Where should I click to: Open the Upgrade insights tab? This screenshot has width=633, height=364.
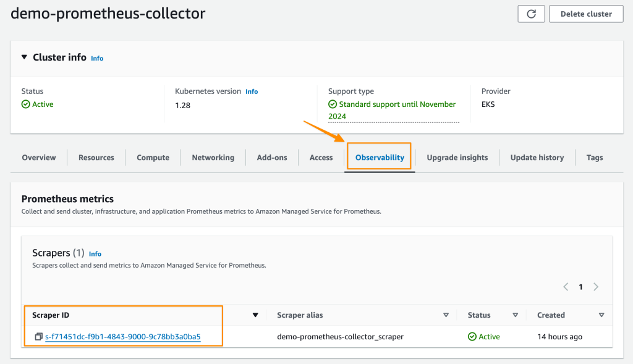click(x=457, y=158)
